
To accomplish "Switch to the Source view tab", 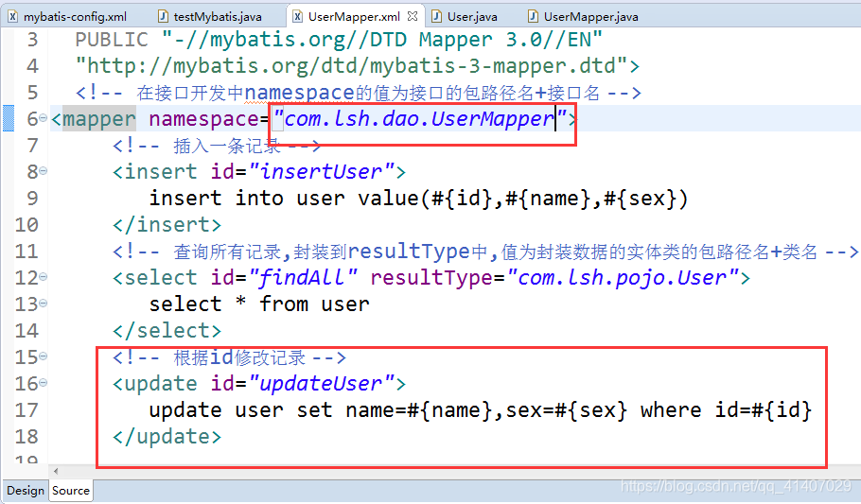I will [x=71, y=490].
